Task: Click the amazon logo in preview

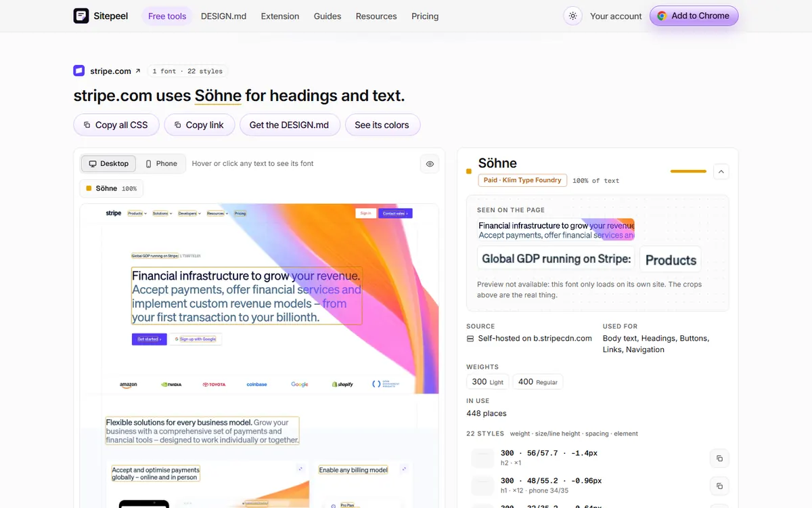Action: (x=129, y=385)
